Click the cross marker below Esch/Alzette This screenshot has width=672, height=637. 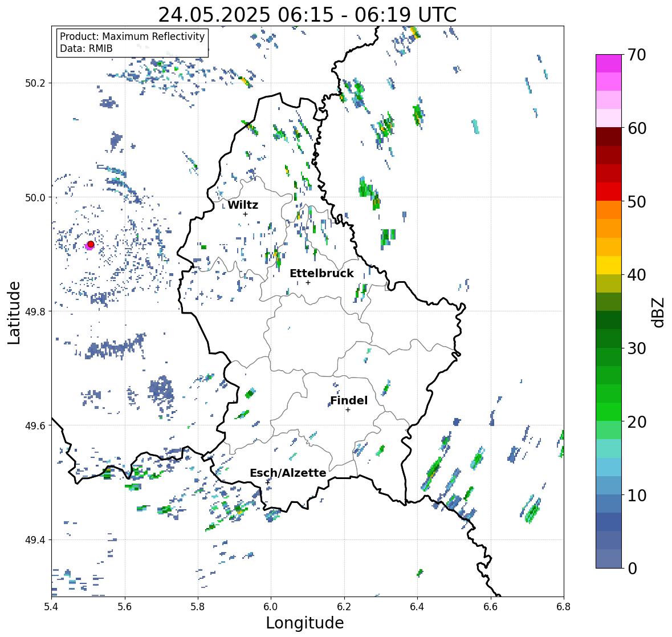click(268, 482)
